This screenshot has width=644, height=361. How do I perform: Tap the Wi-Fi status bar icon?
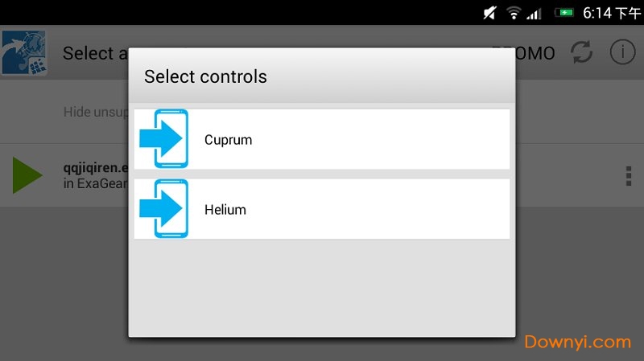[x=513, y=13]
